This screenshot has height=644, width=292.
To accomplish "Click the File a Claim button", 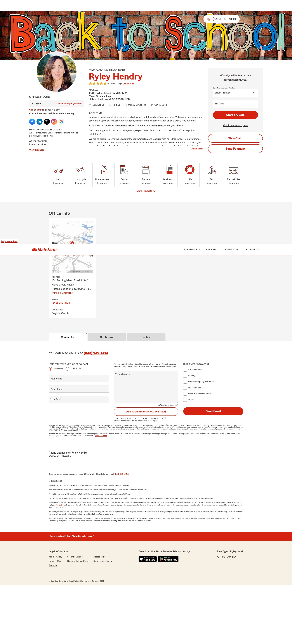I will click(x=235, y=138).
